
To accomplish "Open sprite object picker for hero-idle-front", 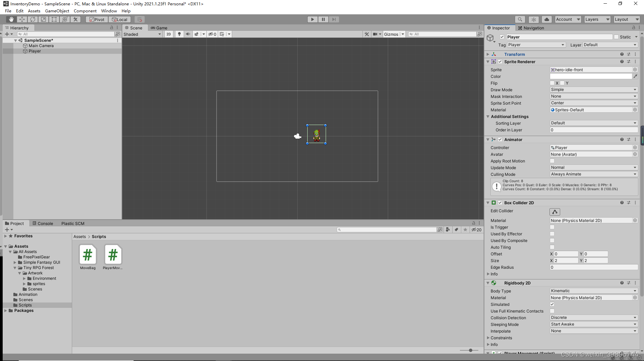I will 635,70.
